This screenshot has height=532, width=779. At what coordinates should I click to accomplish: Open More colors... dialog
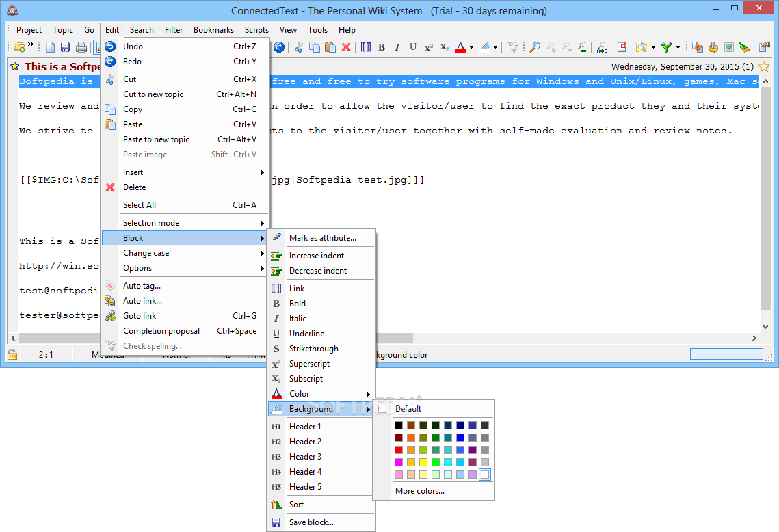coord(434,491)
